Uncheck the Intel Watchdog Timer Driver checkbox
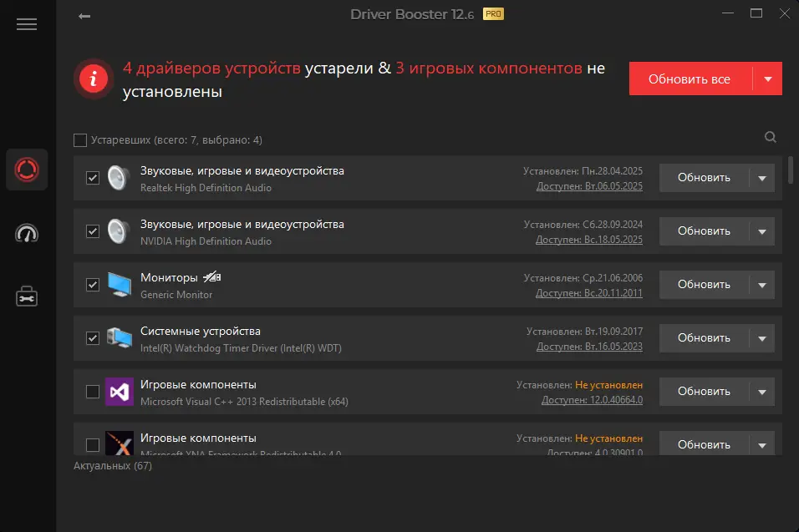 click(x=92, y=338)
